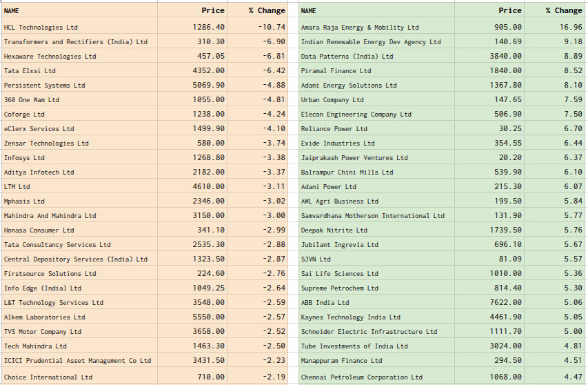Viewport: 588px width, 385px height.
Task: Select AWL Agri Business Ltd
Action: [x=376, y=201]
